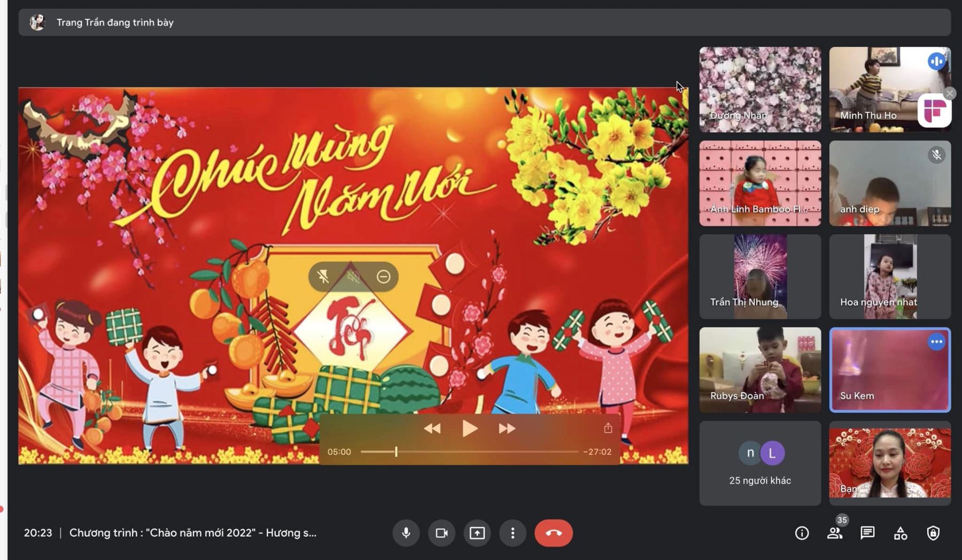Toggle the microphone button

406,533
